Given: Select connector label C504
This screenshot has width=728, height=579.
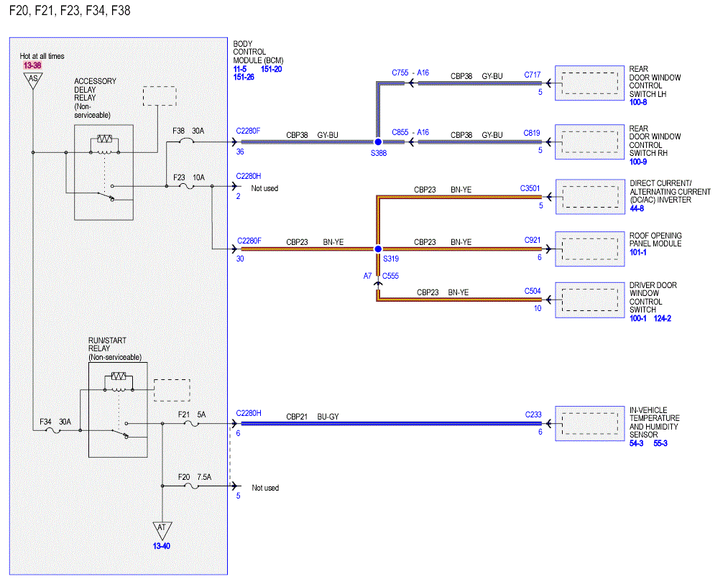Looking at the screenshot, I should [x=533, y=291].
